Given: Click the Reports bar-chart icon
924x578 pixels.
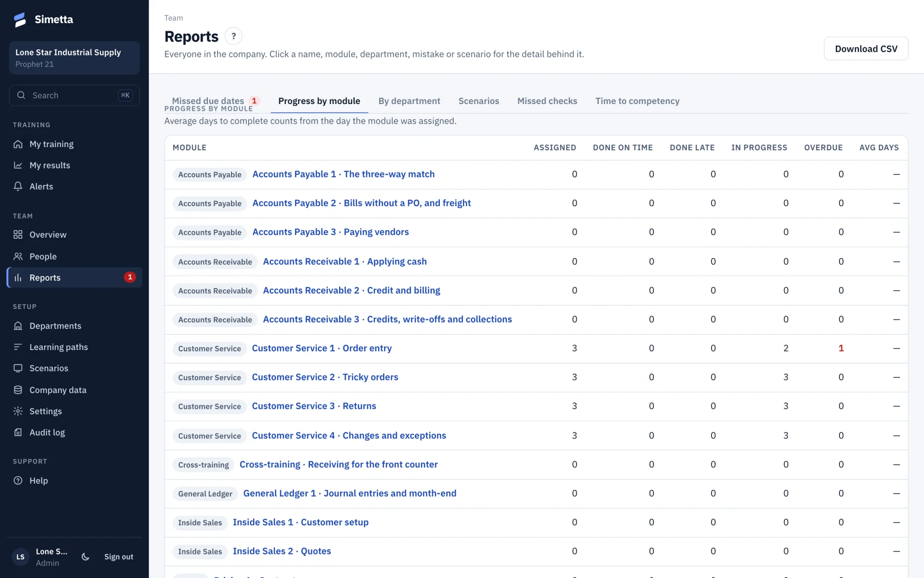Looking at the screenshot, I should pyautogui.click(x=18, y=277).
